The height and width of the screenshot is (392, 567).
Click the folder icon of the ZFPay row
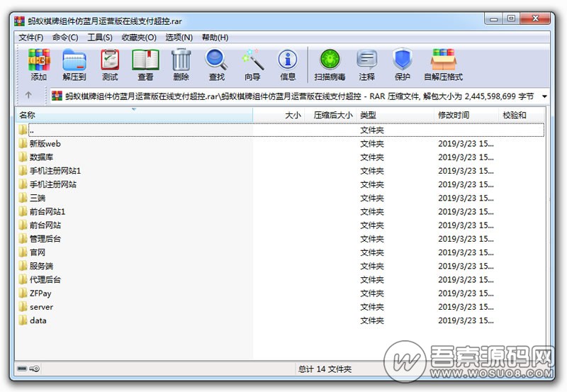[x=23, y=293]
